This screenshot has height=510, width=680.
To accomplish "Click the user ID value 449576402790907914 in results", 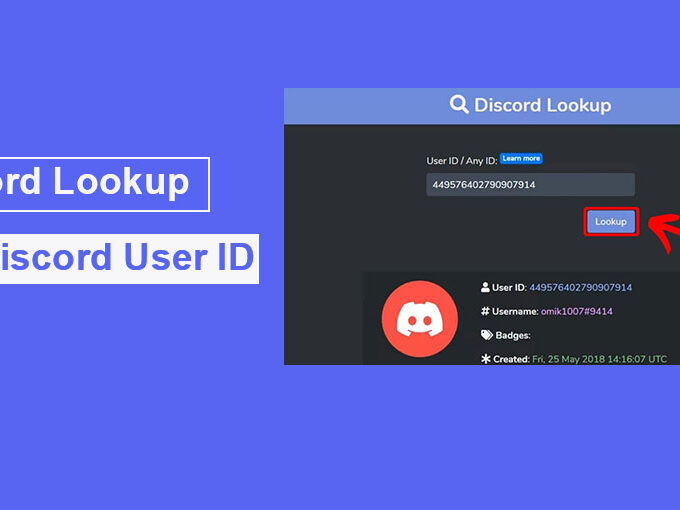I will (x=580, y=288).
